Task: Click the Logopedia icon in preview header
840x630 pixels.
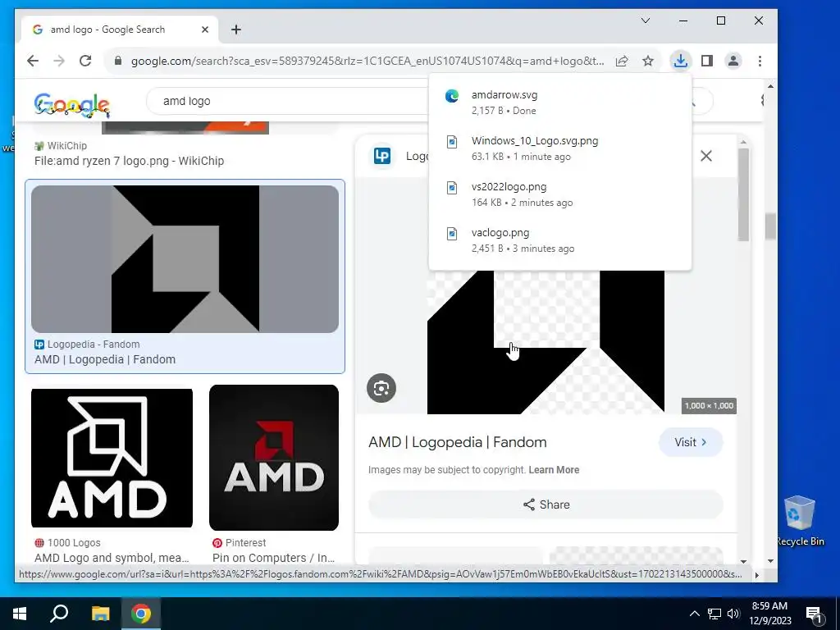Action: [382, 156]
